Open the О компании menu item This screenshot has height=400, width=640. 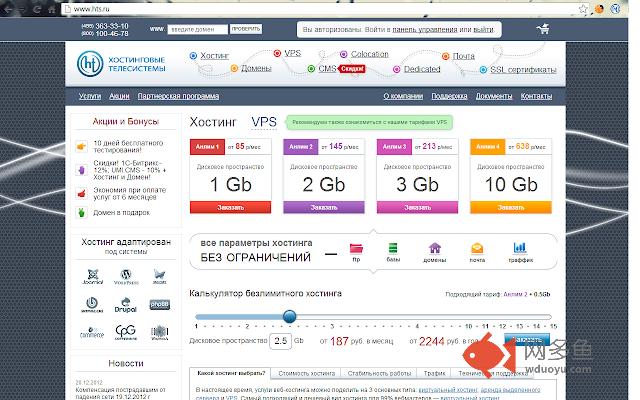click(403, 96)
